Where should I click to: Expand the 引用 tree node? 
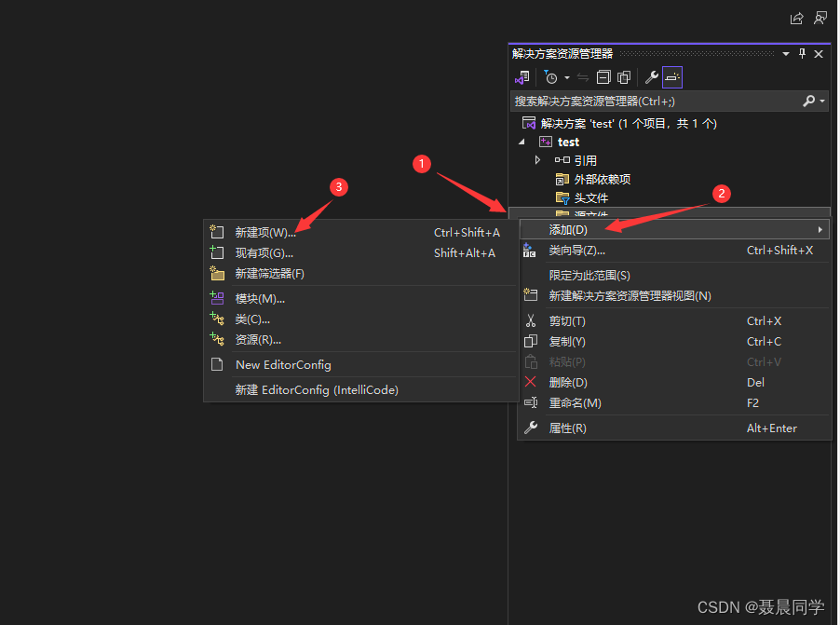coord(538,159)
